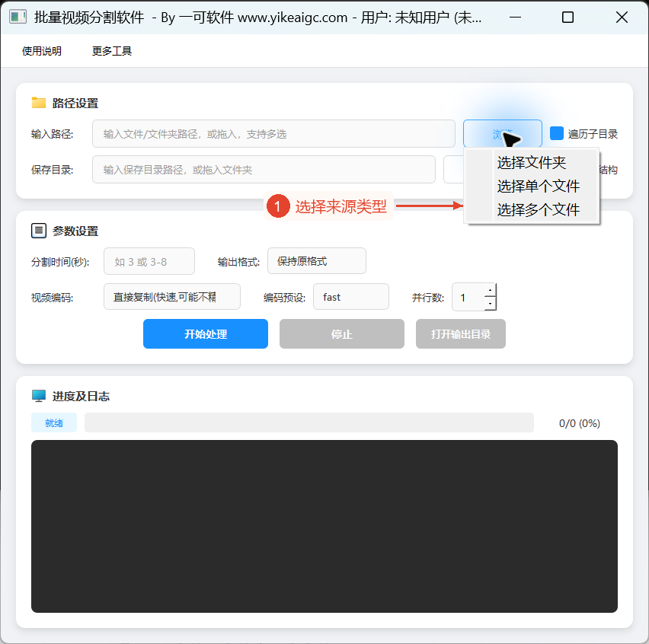Click the 并行数 value field
Screen dimensions: 649x644
point(468,297)
